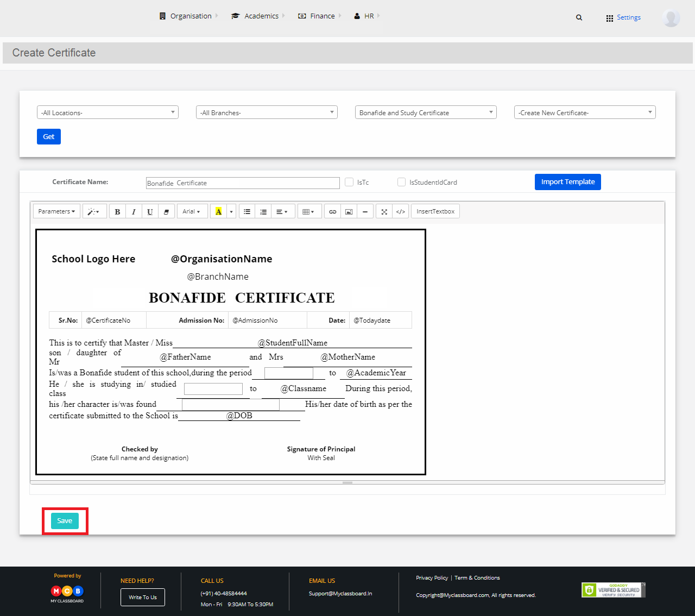This screenshot has width=695, height=616.
Task: Click the Write To Us button
Action: click(x=143, y=597)
